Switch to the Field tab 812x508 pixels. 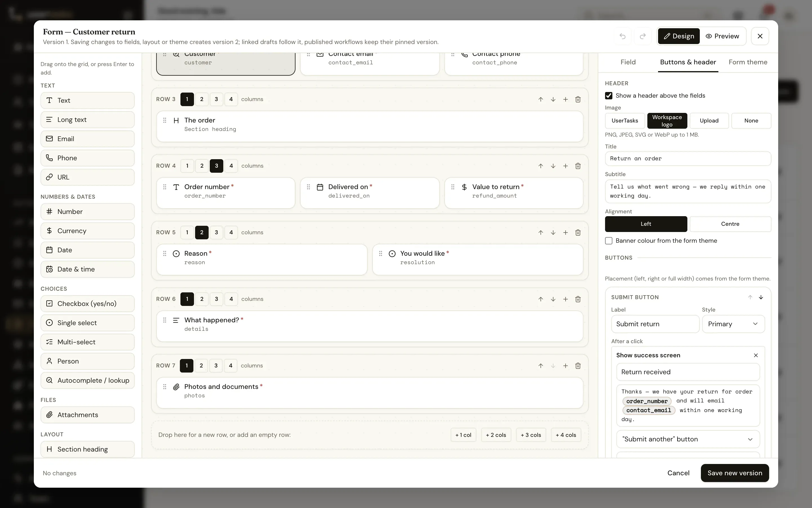pyautogui.click(x=628, y=62)
